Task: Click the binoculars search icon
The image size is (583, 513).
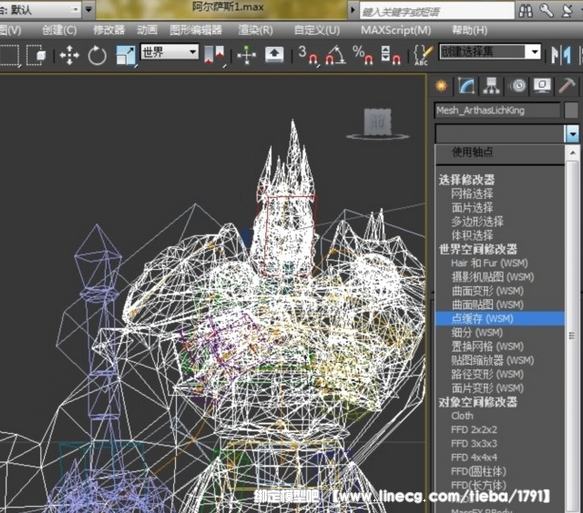Action: pyautogui.click(x=526, y=10)
